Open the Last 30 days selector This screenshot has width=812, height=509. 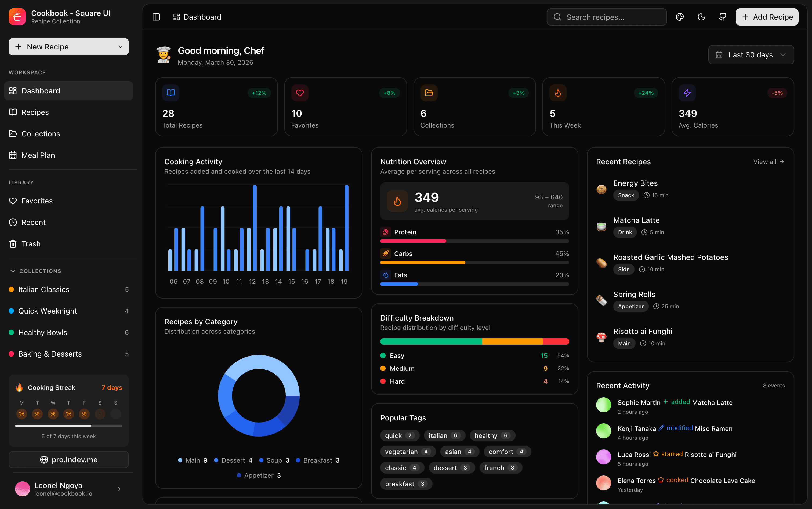[x=751, y=55]
